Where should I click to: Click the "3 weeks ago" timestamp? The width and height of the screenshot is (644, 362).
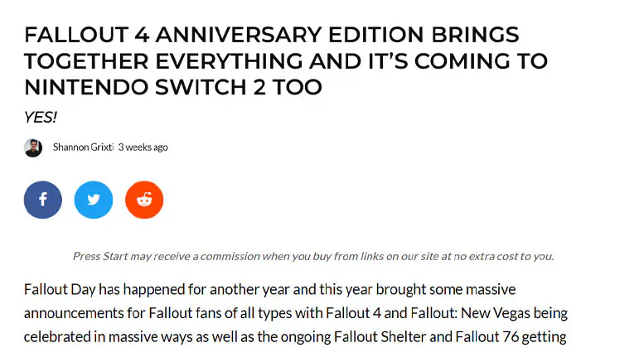tap(143, 147)
